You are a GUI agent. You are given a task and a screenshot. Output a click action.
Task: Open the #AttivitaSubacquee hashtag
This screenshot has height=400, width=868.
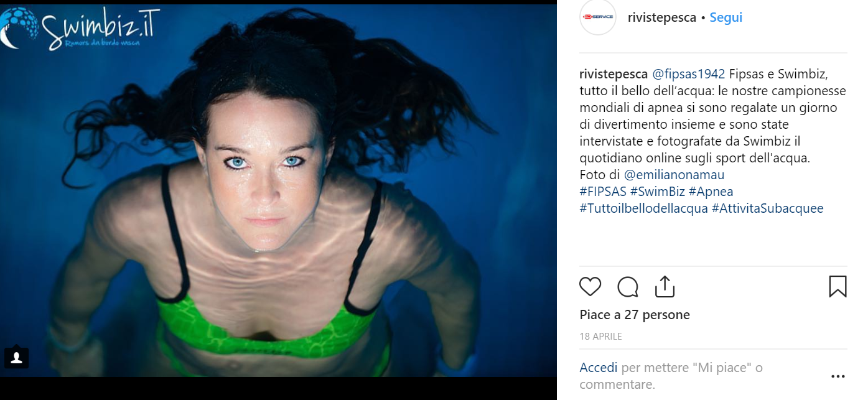768,208
